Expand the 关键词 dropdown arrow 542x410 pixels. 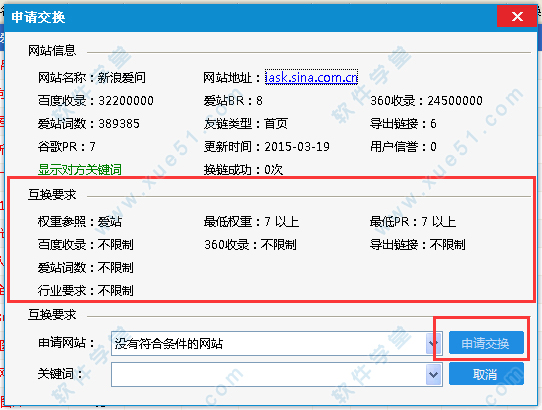point(434,374)
